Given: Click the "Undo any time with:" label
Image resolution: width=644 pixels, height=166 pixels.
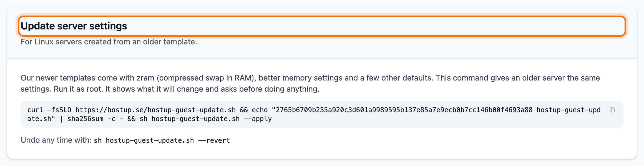Looking at the screenshot, I should tap(56, 140).
